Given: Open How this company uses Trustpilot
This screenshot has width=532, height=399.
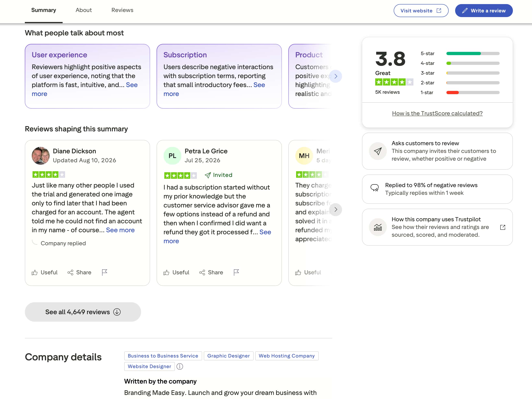Looking at the screenshot, I should click(x=437, y=227).
